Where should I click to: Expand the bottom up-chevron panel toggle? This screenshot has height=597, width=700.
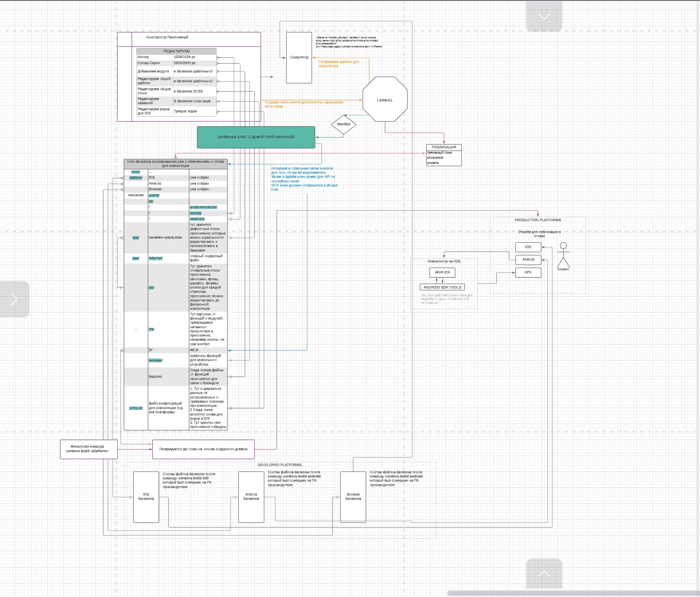tap(544, 574)
